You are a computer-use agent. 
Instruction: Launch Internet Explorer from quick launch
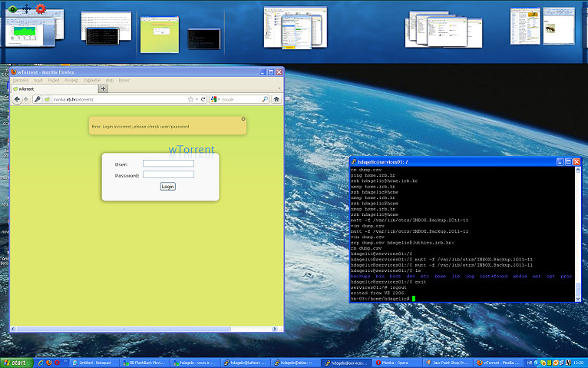[41, 363]
